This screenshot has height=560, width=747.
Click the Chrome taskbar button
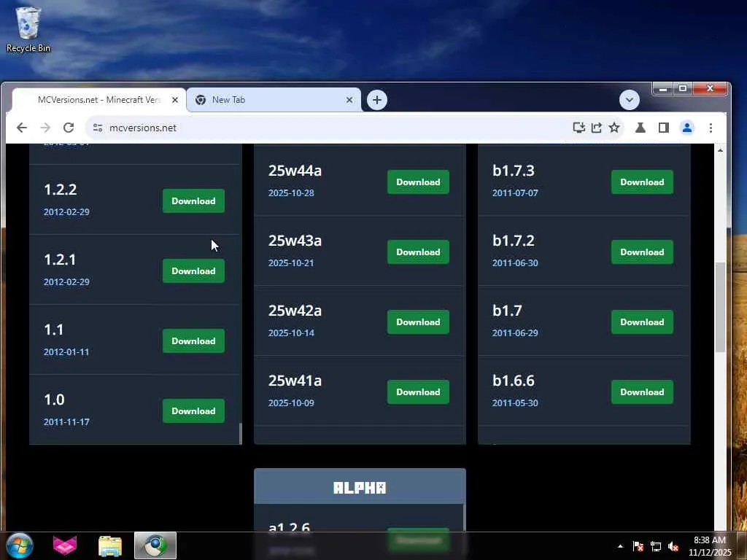click(x=155, y=545)
